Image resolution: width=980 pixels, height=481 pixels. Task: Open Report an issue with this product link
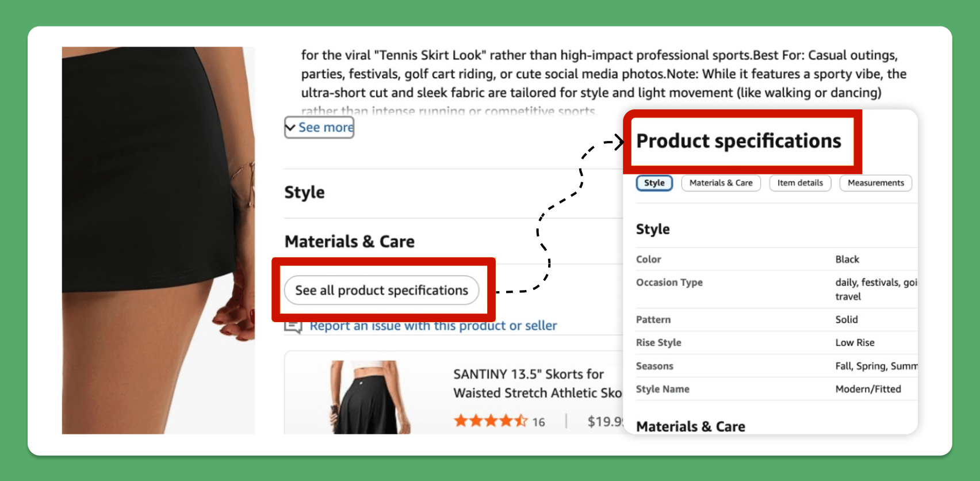(x=433, y=326)
